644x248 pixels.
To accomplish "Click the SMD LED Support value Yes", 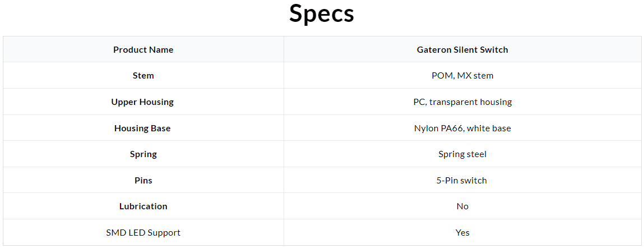I will [x=462, y=233].
